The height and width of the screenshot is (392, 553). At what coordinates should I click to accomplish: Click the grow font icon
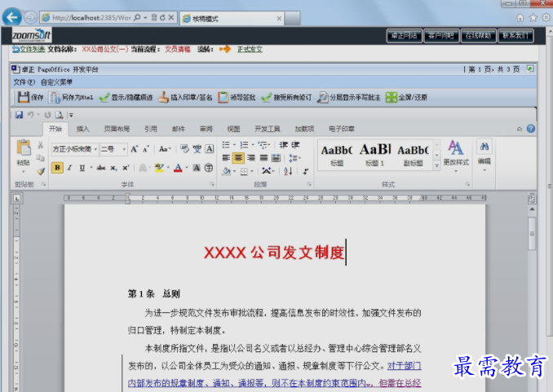pyautogui.click(x=135, y=149)
